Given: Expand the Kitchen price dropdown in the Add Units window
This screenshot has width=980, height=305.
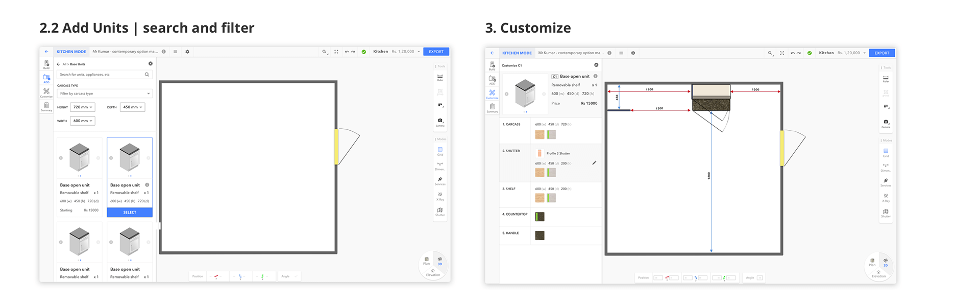Looking at the screenshot, I should 419,52.
